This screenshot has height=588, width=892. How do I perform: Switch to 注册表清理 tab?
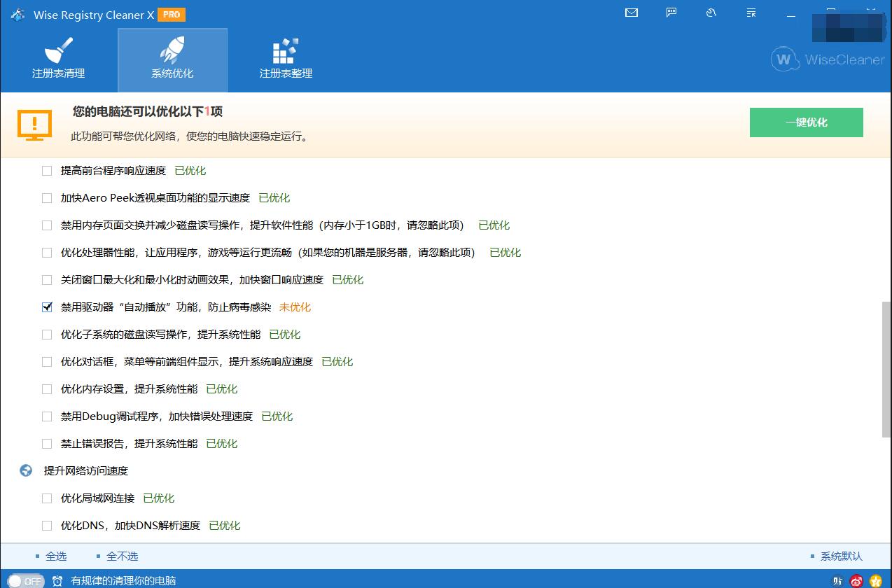[x=59, y=60]
